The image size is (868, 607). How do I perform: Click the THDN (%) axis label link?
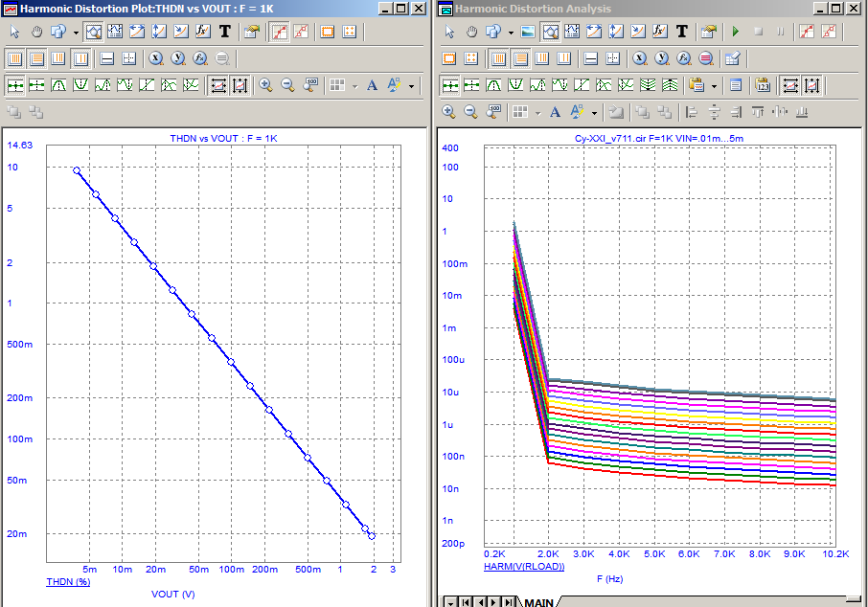(x=68, y=581)
